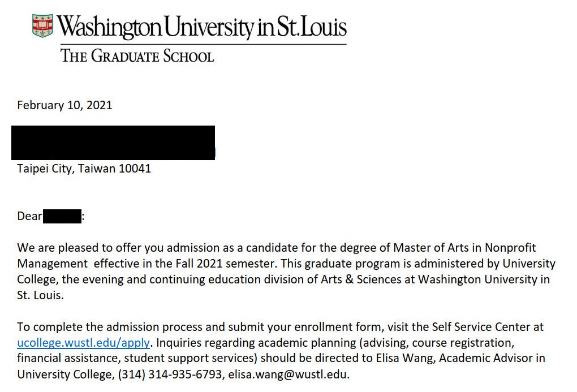The width and height of the screenshot is (577, 392).
Task: Click the redacted name after Dear
Action: tap(62, 217)
